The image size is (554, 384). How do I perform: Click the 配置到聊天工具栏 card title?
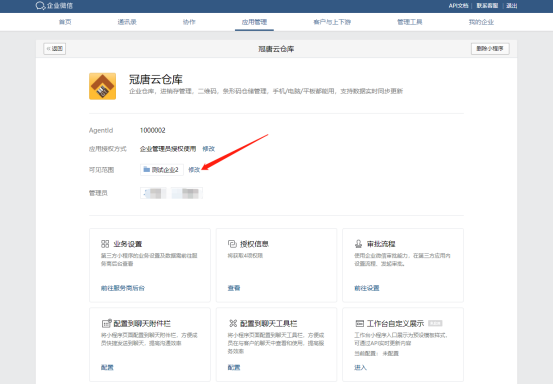coord(269,323)
